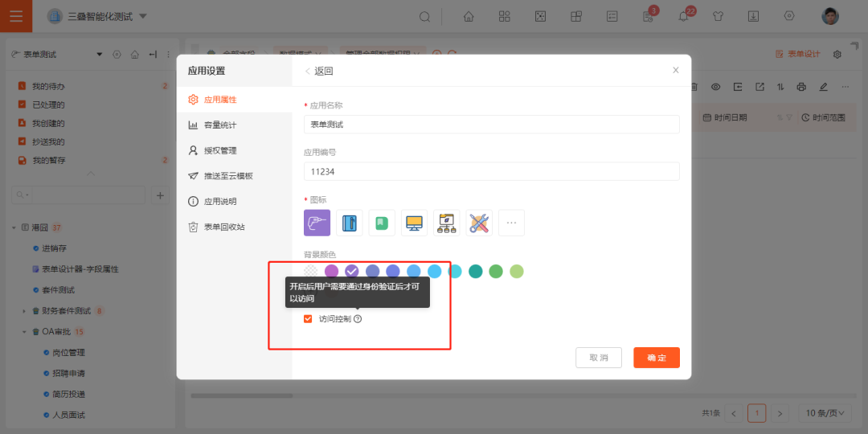Select the wrench and screwdriver application icon
Viewport: 868px width, 434px height.
tap(479, 223)
